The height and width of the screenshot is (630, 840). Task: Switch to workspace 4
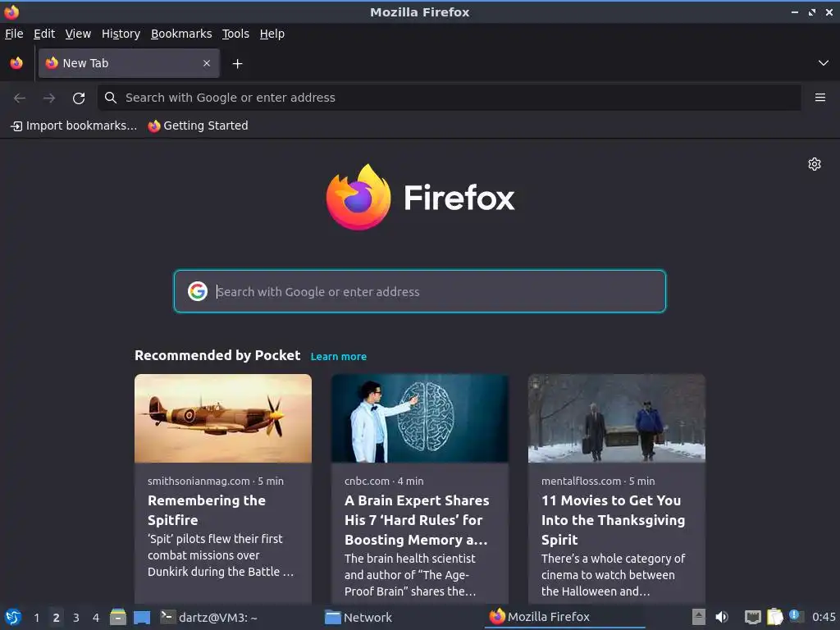click(96, 618)
